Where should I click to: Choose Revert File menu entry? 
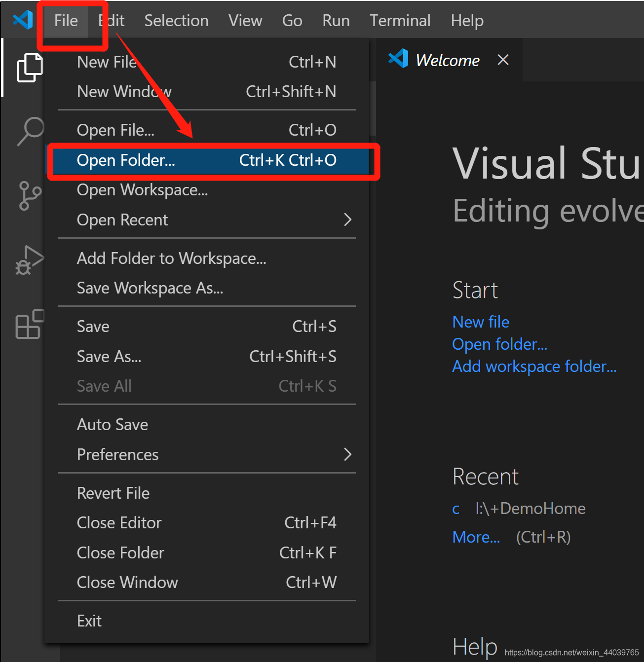tap(207, 493)
